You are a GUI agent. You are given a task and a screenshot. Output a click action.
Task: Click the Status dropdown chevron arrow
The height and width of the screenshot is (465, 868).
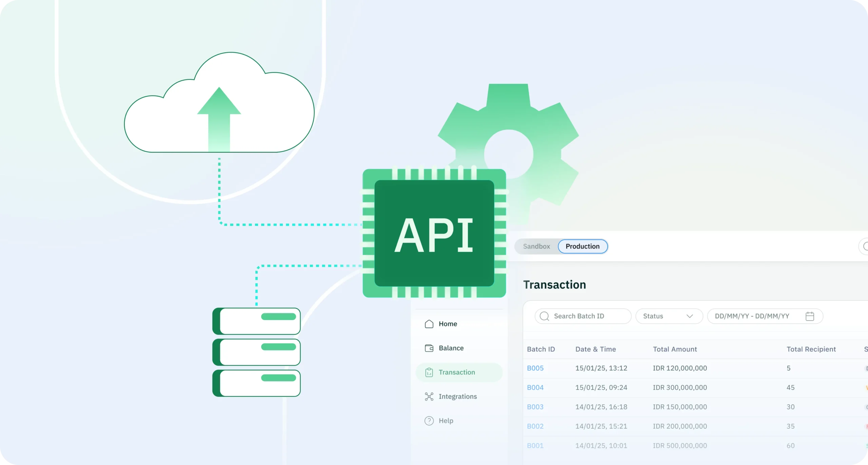(690, 316)
